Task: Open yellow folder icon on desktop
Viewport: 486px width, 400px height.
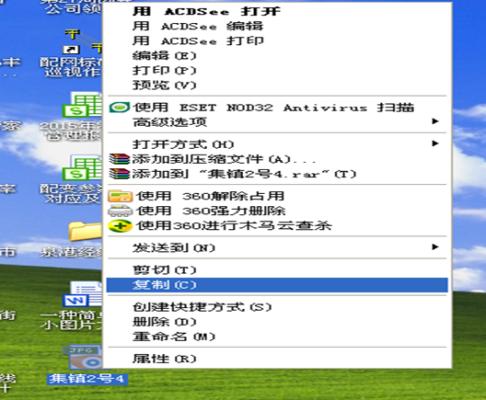Action: (85, 231)
